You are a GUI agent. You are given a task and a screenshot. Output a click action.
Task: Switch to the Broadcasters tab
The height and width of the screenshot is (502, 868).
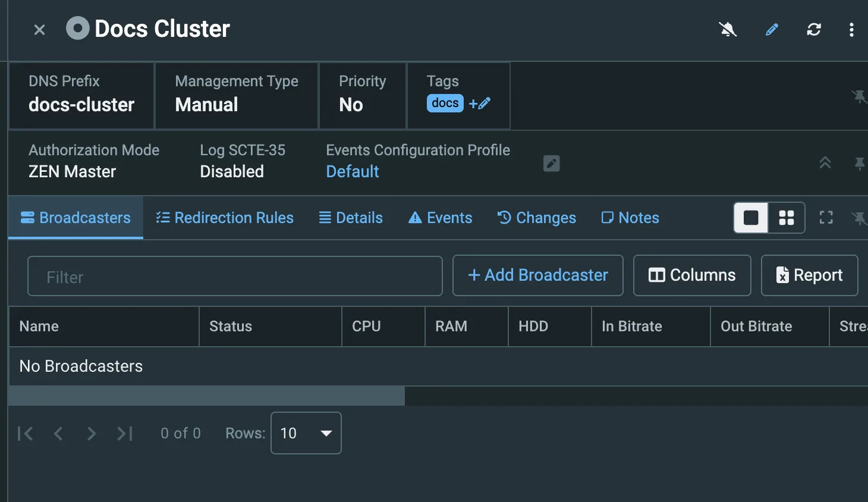(x=76, y=218)
